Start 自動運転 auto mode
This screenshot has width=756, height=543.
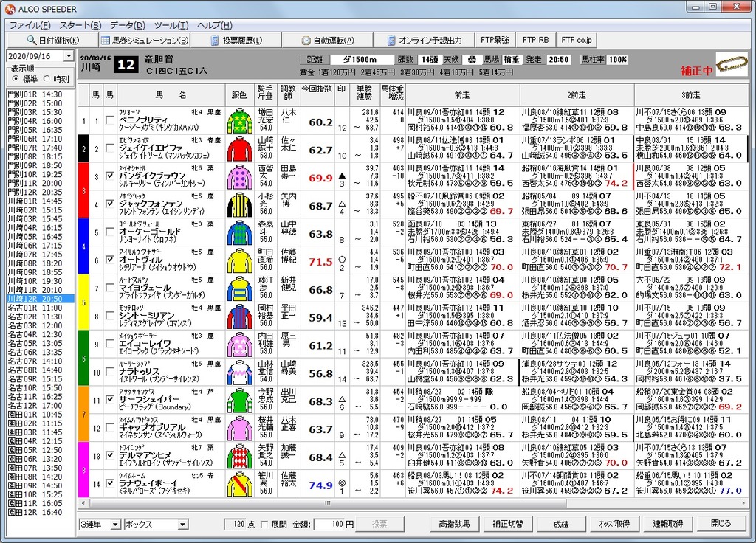point(328,41)
